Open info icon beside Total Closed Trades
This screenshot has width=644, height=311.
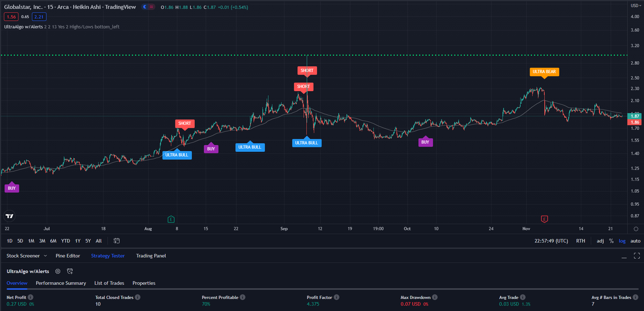tap(137, 297)
